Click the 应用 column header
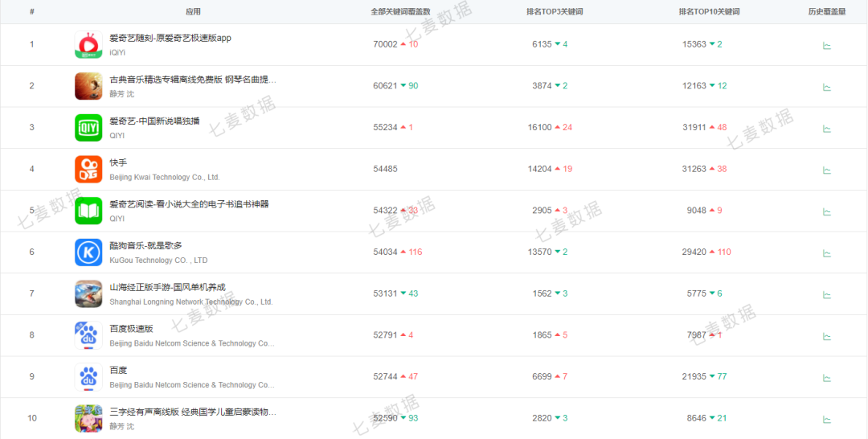The image size is (868, 439). (x=194, y=11)
